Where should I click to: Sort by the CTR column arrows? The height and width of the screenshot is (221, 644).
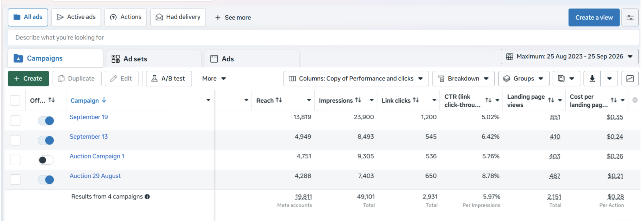point(488,100)
